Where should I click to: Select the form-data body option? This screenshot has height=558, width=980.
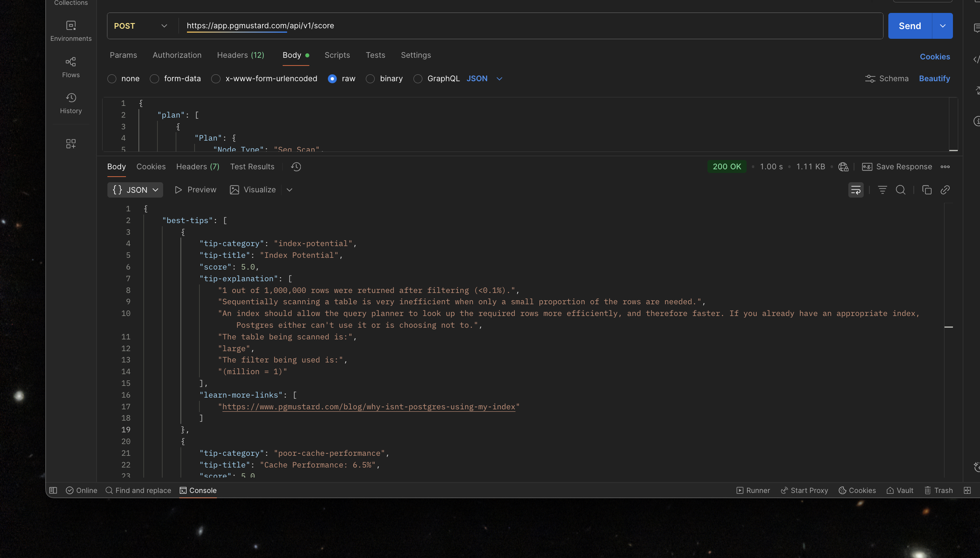[x=154, y=79]
